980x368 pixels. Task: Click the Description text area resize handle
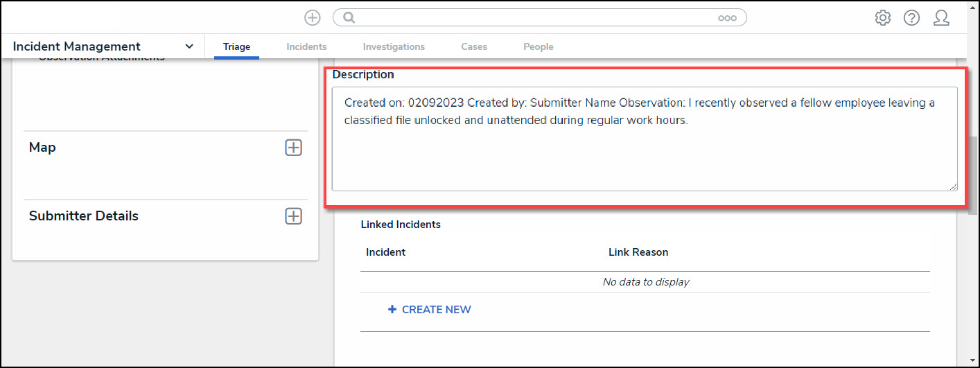(953, 186)
